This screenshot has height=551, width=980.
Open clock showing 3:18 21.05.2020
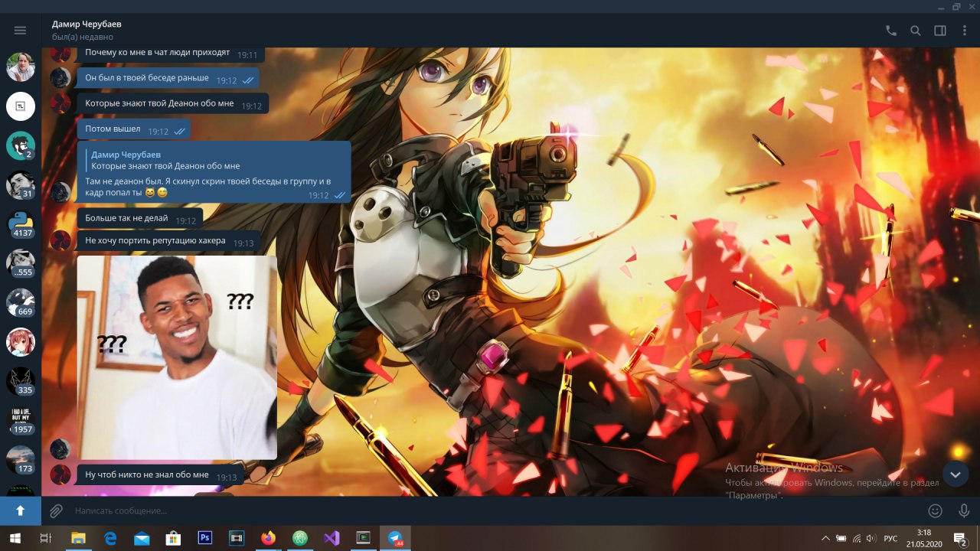(x=924, y=538)
